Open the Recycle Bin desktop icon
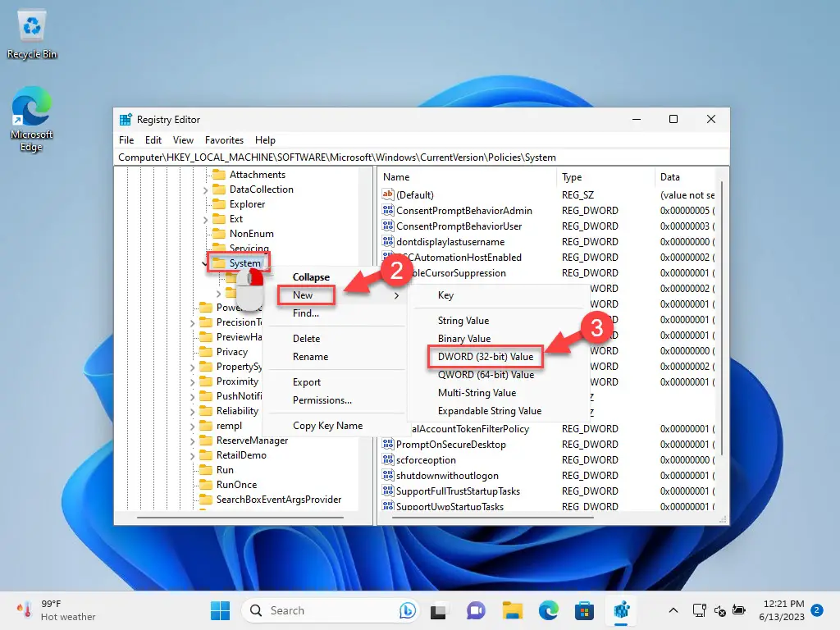This screenshot has height=630, width=840. tap(32, 35)
